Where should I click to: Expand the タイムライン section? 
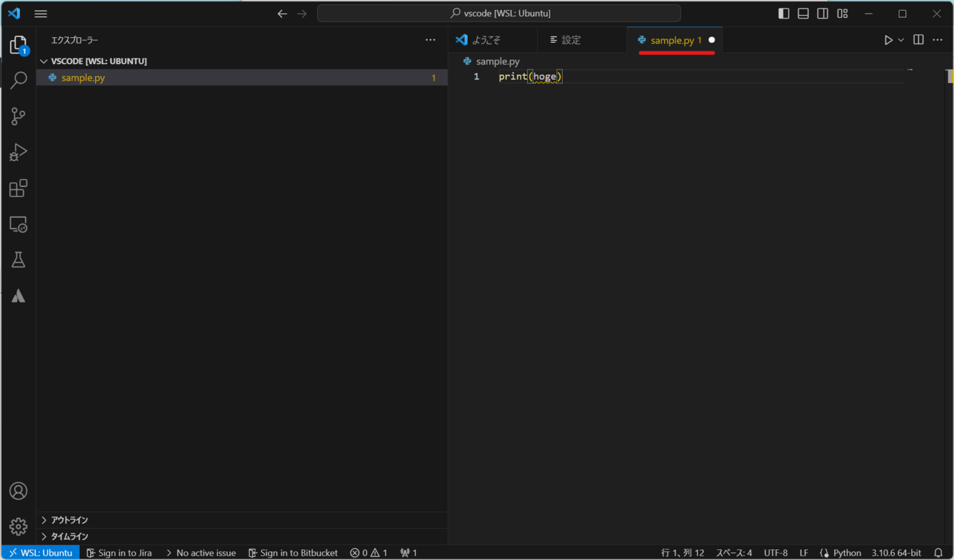click(69, 536)
